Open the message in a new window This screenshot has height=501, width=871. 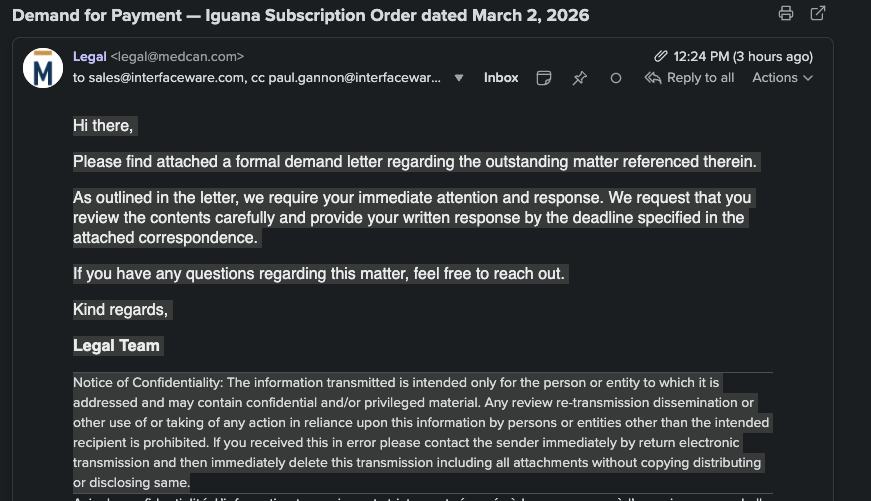[818, 13]
